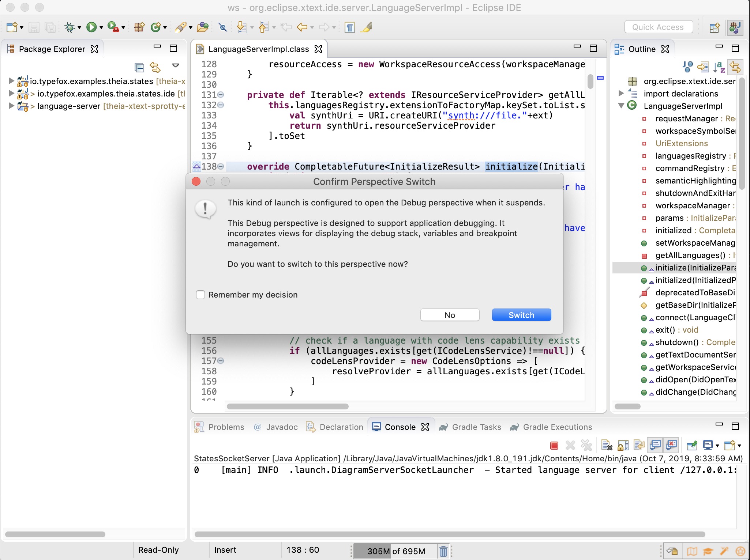Click the Debug bug icon

tap(70, 27)
